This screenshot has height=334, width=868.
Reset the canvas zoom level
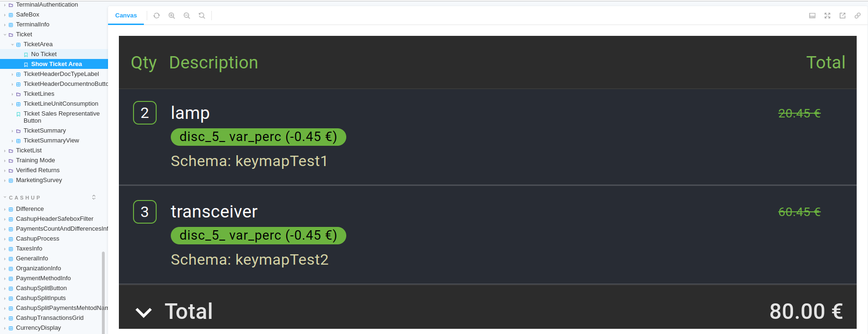pyautogui.click(x=202, y=16)
